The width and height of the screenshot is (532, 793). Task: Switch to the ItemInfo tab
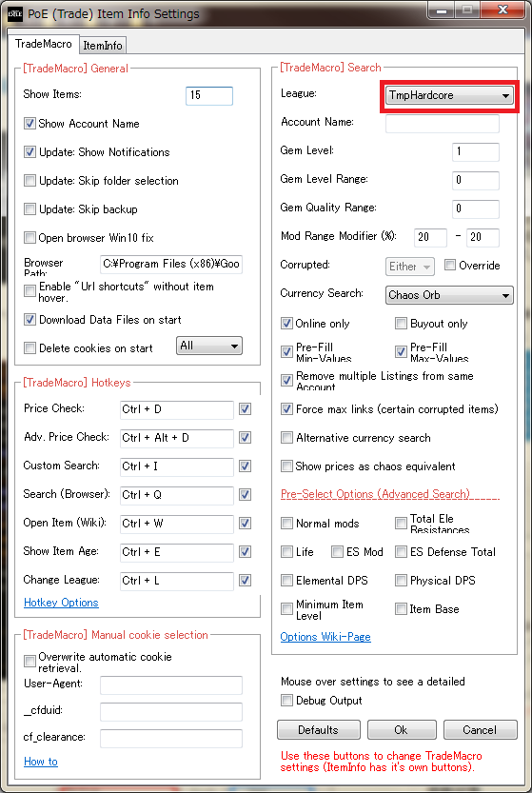tap(103, 46)
